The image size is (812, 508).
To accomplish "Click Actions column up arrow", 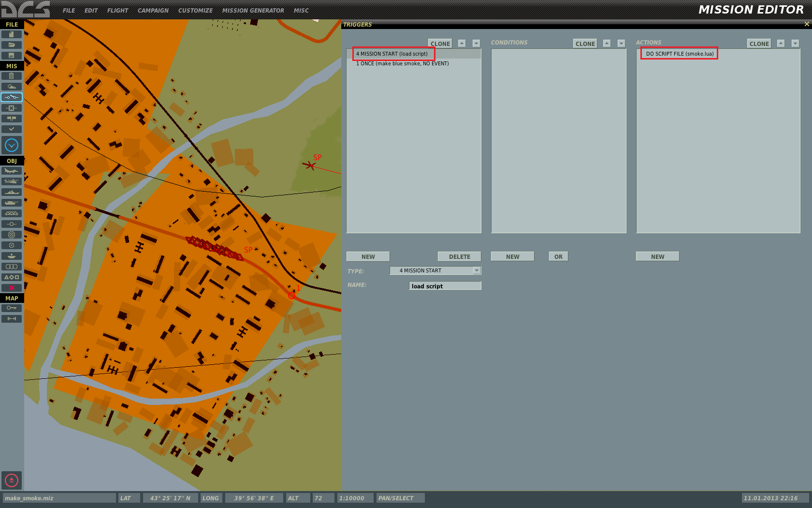I will point(781,44).
